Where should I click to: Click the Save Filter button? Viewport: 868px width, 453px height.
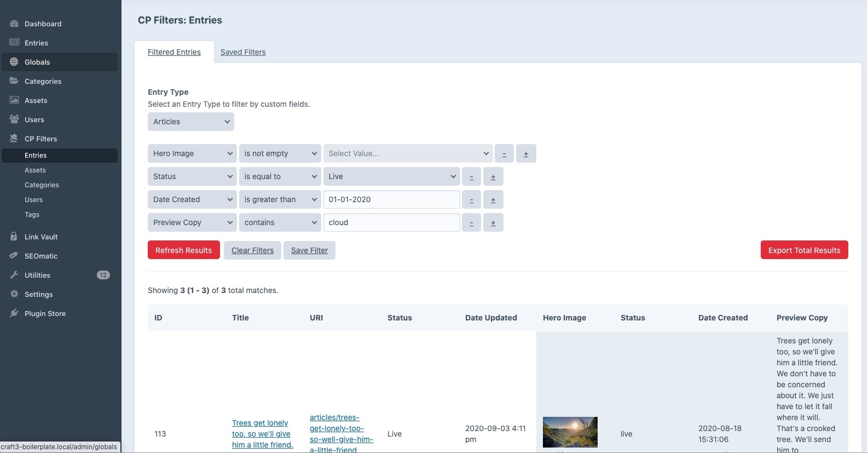tap(309, 250)
